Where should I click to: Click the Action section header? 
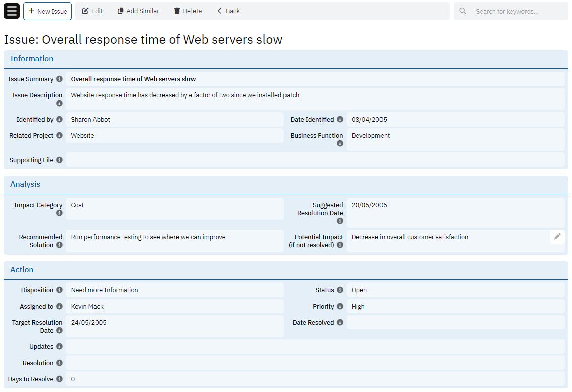tap(22, 270)
